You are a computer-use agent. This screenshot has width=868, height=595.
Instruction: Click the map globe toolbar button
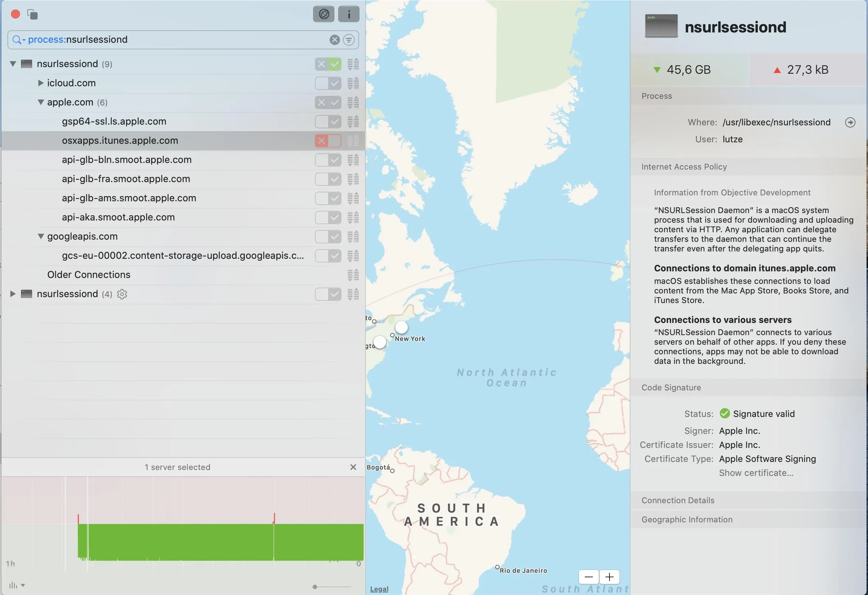(x=323, y=14)
